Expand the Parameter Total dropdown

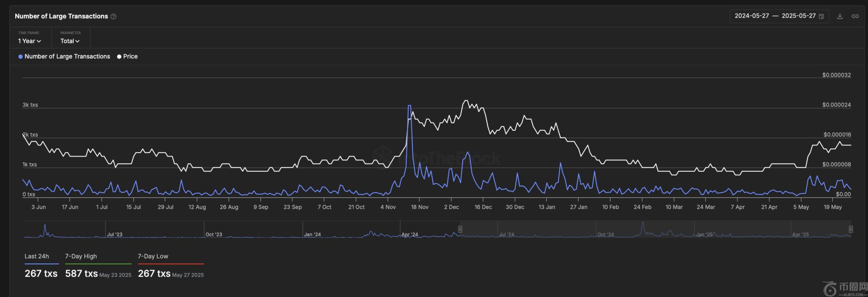[70, 41]
